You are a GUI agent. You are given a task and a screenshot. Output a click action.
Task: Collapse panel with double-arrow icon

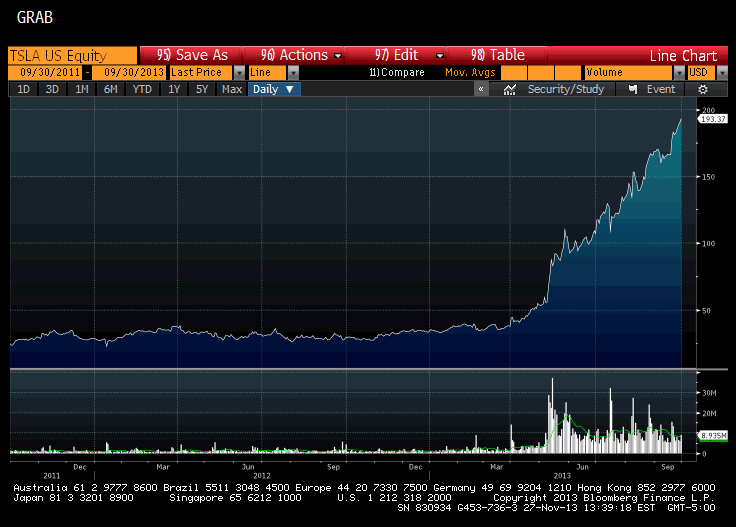[481, 89]
